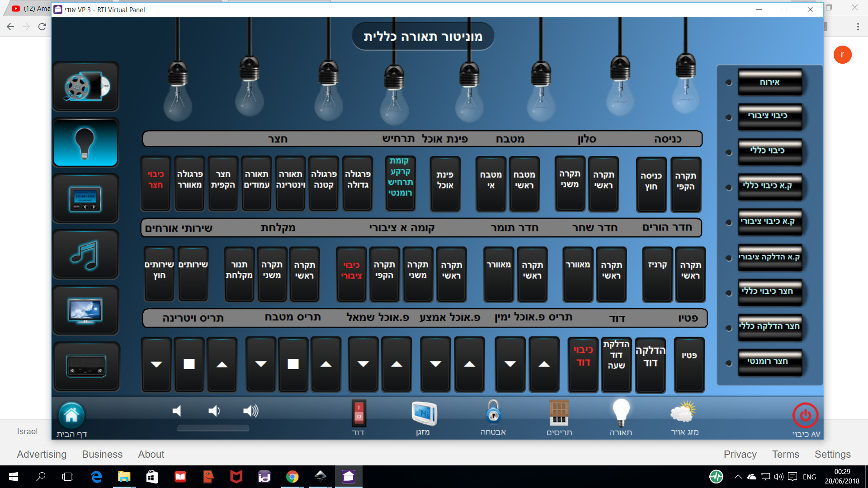Click the volume slider bar below speakers
The image size is (868, 488).
[213, 428]
